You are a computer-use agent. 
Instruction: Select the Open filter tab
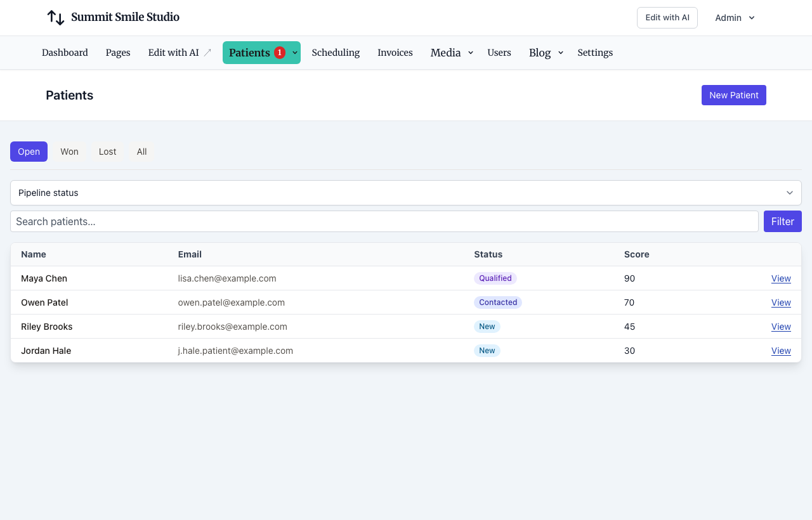(29, 152)
